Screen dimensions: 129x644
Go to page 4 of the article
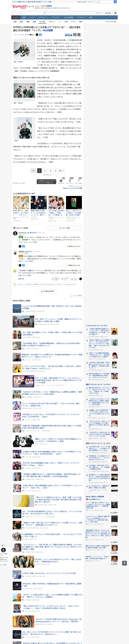point(56,171)
